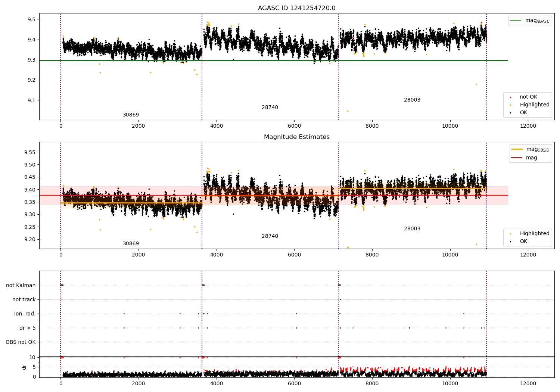Click y-axis tick 9.5 in top plot

(x=32, y=19)
